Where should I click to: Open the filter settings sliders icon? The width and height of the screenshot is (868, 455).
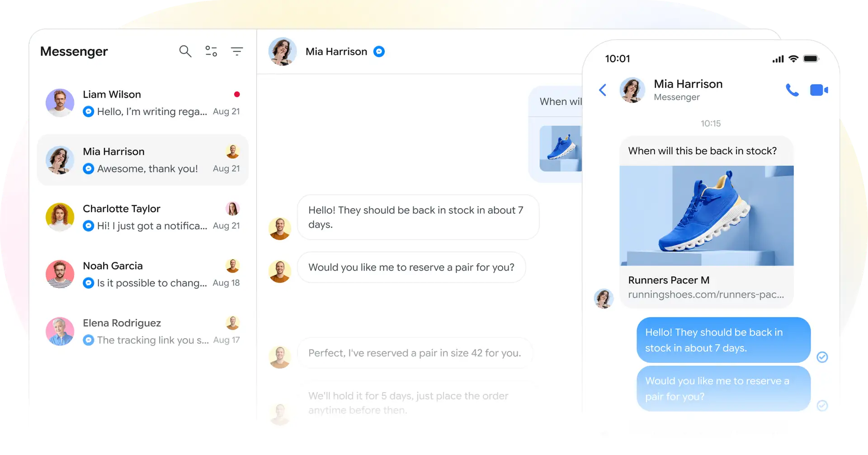(211, 51)
